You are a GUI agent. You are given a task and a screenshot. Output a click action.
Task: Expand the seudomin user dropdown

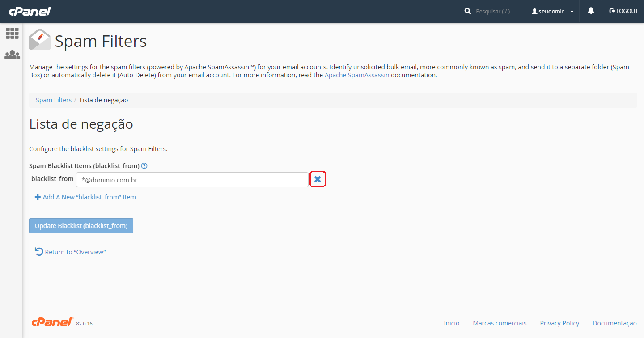coord(553,11)
